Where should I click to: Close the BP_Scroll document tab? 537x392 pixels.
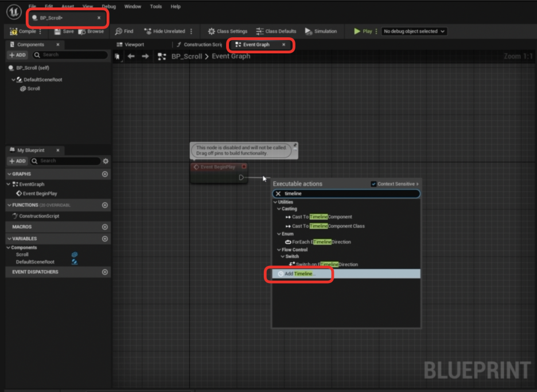pos(99,18)
